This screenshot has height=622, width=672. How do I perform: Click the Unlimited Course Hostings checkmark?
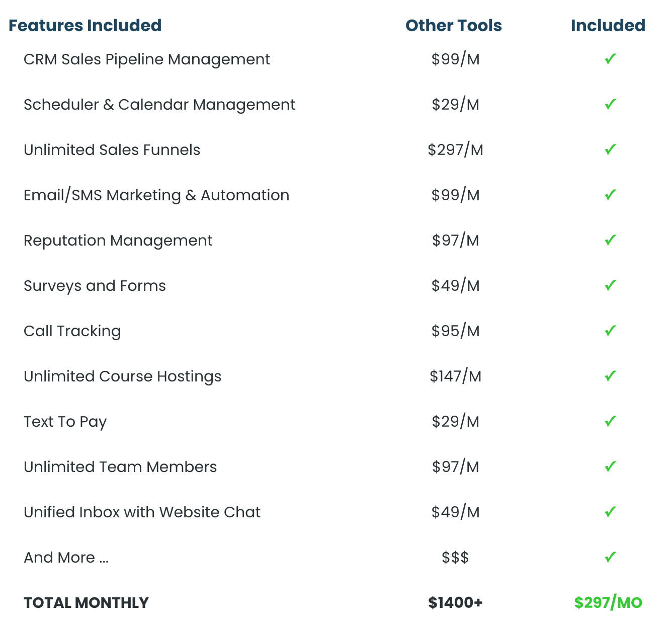pos(610,376)
